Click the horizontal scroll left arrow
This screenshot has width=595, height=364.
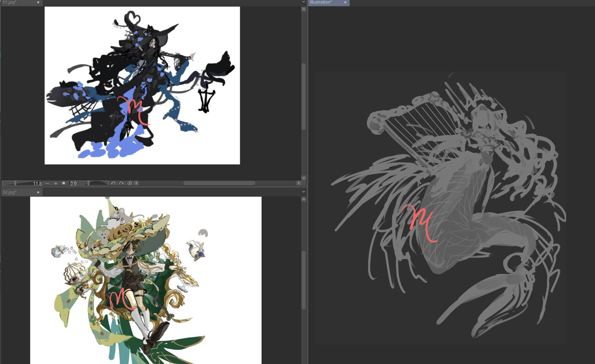coord(136,183)
